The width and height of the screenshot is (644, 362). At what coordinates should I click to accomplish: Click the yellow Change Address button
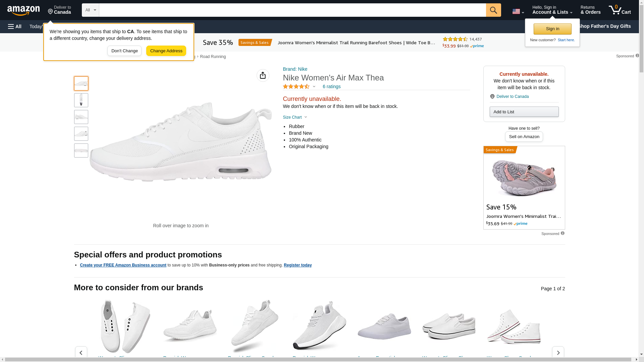click(x=166, y=51)
